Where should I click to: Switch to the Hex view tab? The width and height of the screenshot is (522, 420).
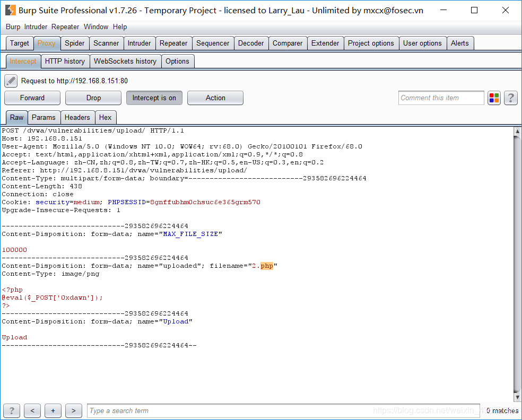pyautogui.click(x=105, y=118)
